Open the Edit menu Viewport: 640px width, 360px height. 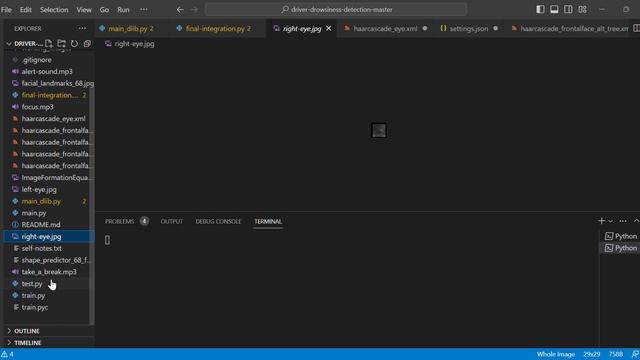[25, 9]
